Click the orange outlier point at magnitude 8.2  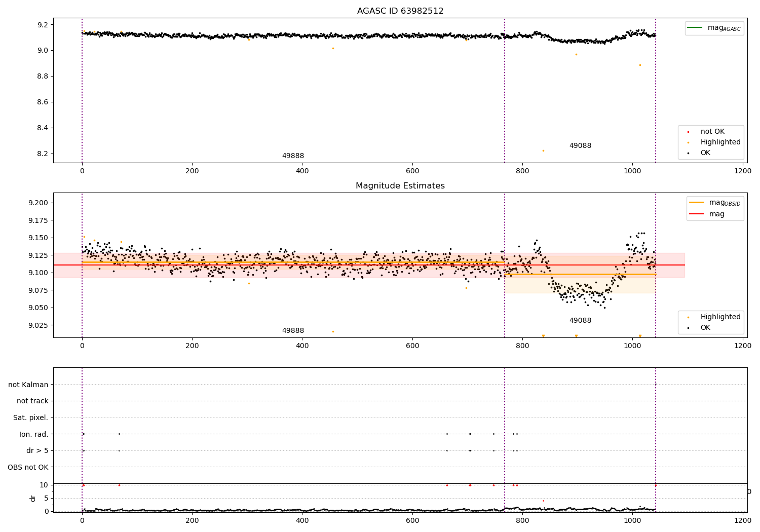(543, 150)
